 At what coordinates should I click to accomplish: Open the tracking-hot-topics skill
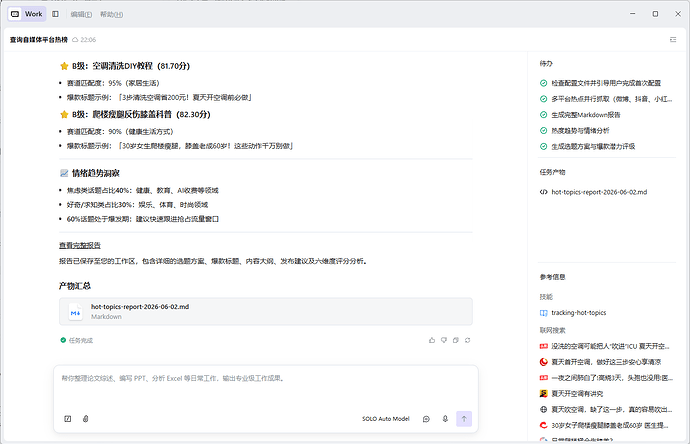pyautogui.click(x=578, y=313)
